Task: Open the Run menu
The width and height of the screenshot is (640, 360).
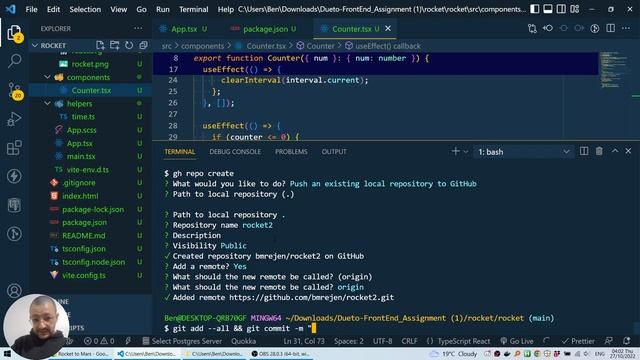Action: [x=162, y=9]
